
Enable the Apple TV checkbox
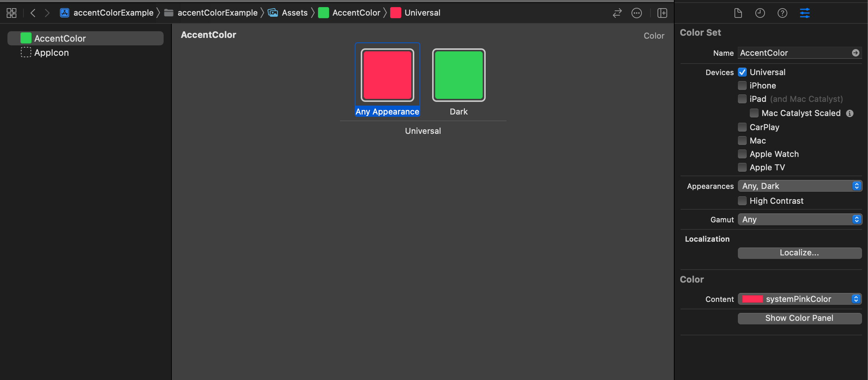click(x=742, y=167)
